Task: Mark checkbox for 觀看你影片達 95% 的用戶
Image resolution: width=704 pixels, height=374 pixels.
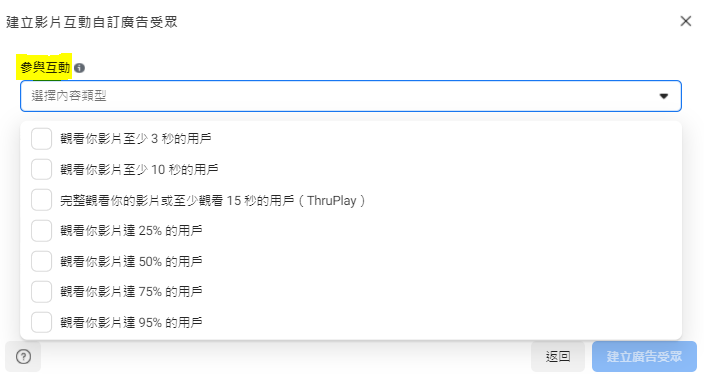Action: [x=41, y=322]
